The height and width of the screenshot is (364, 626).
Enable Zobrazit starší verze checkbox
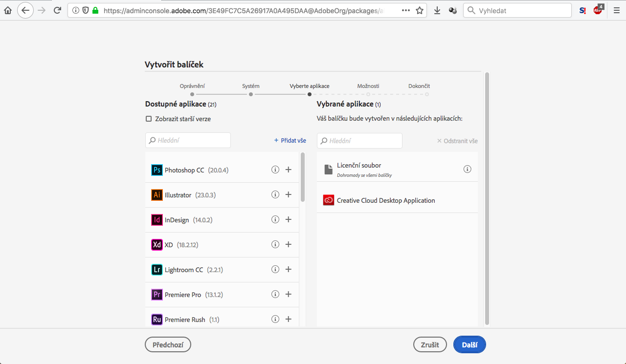[149, 119]
